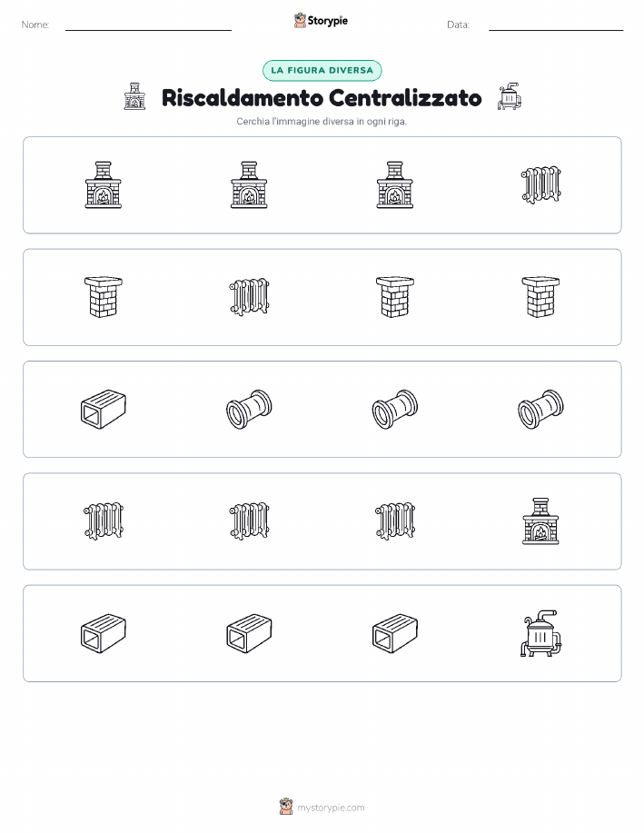This screenshot has height=833, width=644.
Task: Select the first square duct in the last row
Action: [103, 633]
